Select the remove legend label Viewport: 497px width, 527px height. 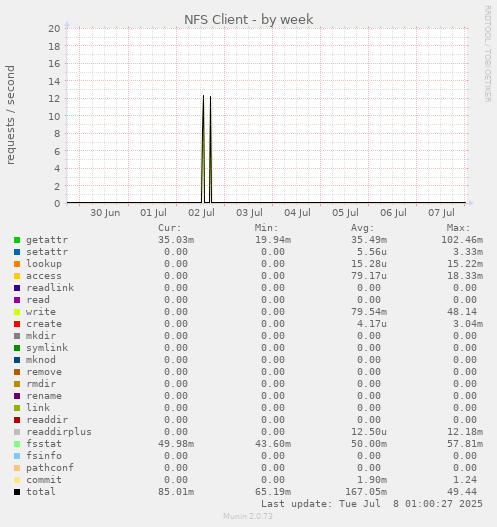[x=44, y=372]
